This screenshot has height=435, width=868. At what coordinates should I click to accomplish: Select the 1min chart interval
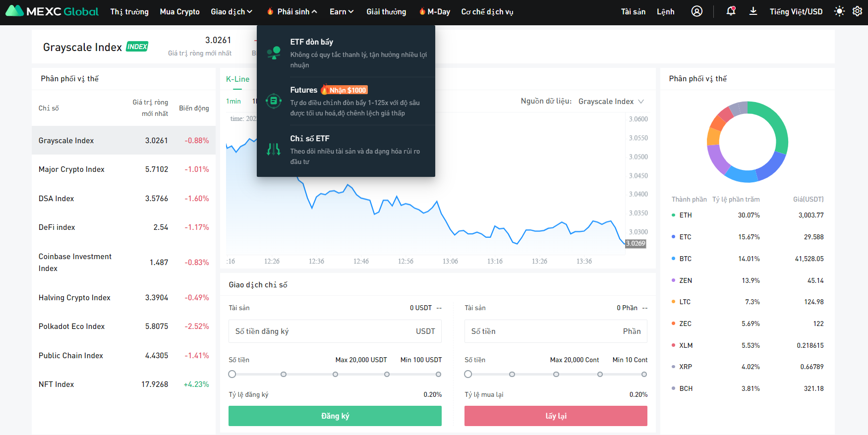[233, 101]
